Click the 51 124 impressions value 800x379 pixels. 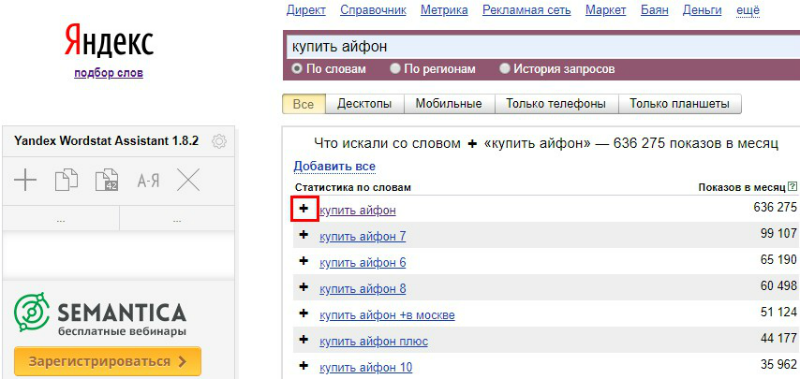coord(778,312)
